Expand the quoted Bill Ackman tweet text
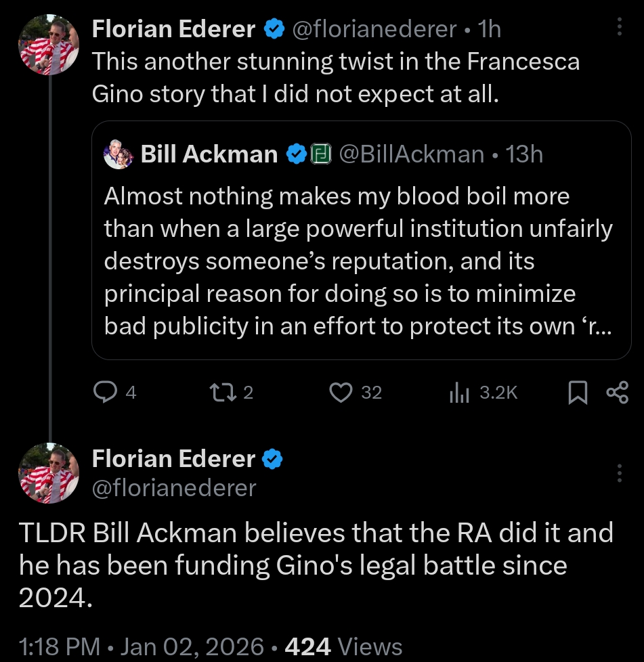This screenshot has height=662, width=644. click(x=358, y=261)
